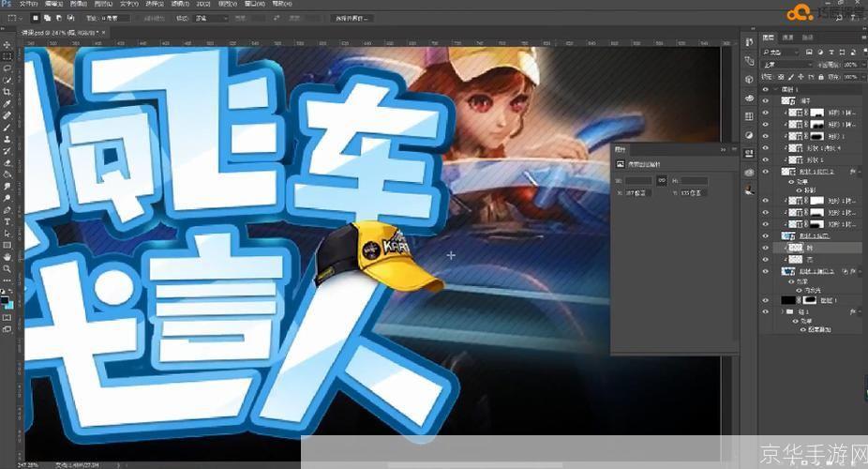868x469 pixels.
Task: Close the open psd document tab
Action: (103, 33)
